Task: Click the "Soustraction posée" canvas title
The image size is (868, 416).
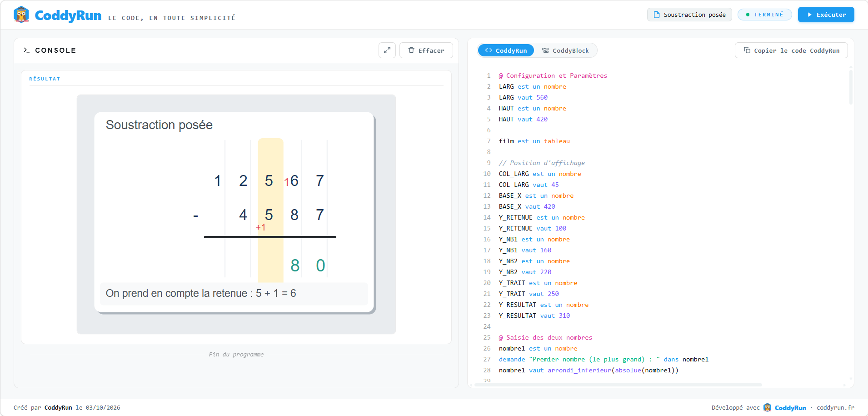Action: [x=159, y=125]
